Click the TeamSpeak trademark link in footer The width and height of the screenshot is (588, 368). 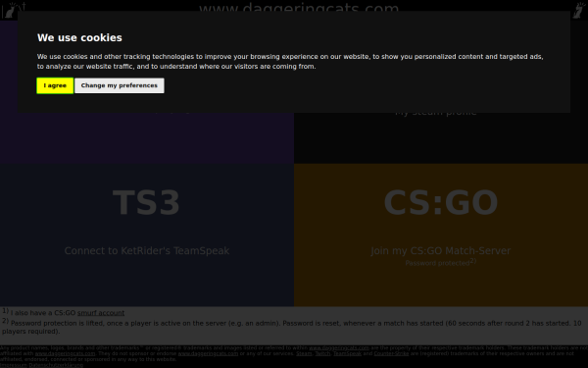(x=347, y=353)
